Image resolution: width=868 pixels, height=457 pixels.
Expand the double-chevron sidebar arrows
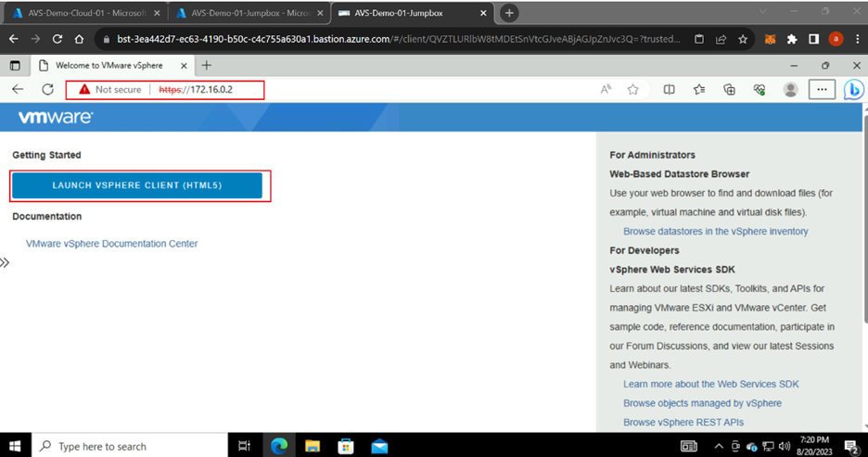(x=5, y=263)
